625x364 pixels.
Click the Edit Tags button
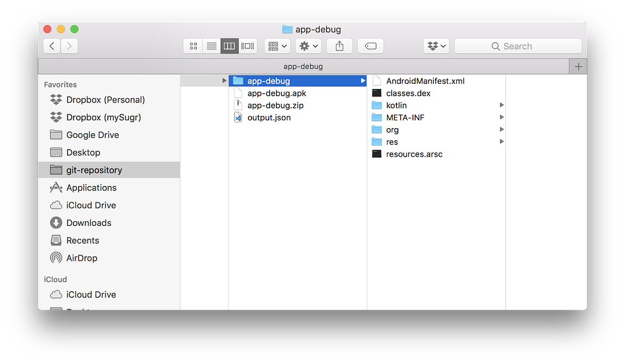pyautogui.click(x=371, y=46)
